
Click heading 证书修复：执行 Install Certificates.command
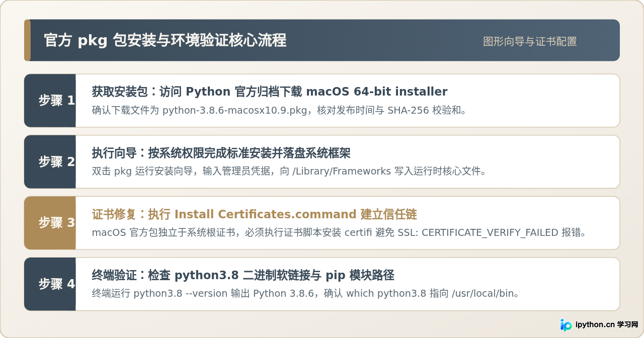point(255,214)
